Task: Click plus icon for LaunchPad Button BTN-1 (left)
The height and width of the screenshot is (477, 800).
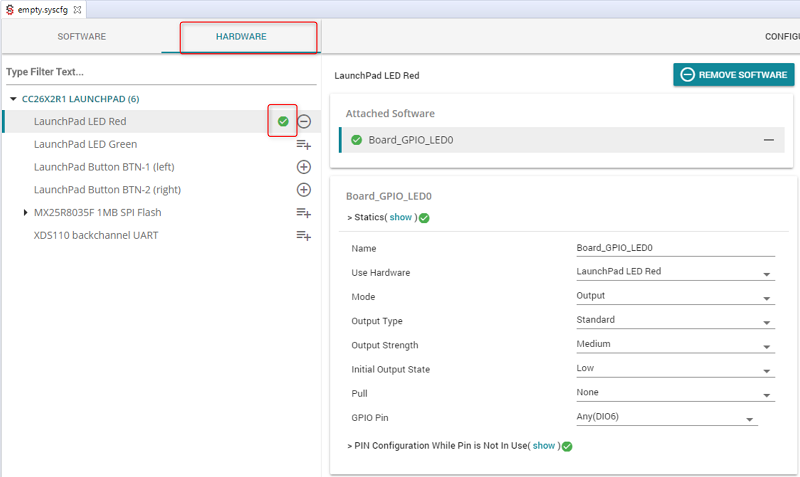Action: tap(304, 167)
